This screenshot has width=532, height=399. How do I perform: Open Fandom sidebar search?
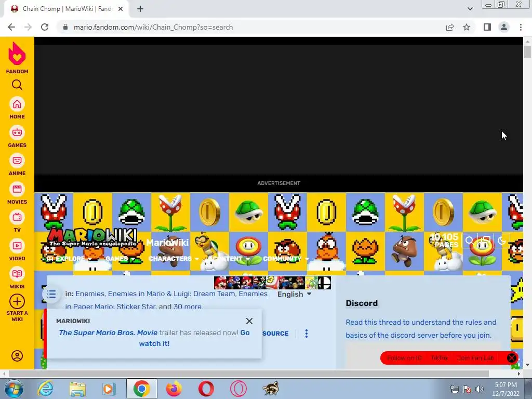17,85
